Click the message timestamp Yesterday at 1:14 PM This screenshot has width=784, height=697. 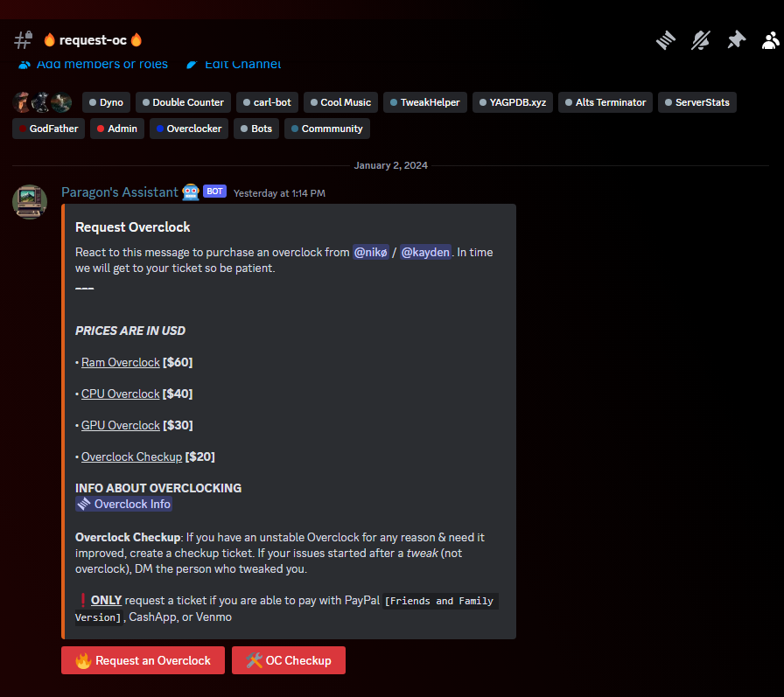tap(279, 193)
